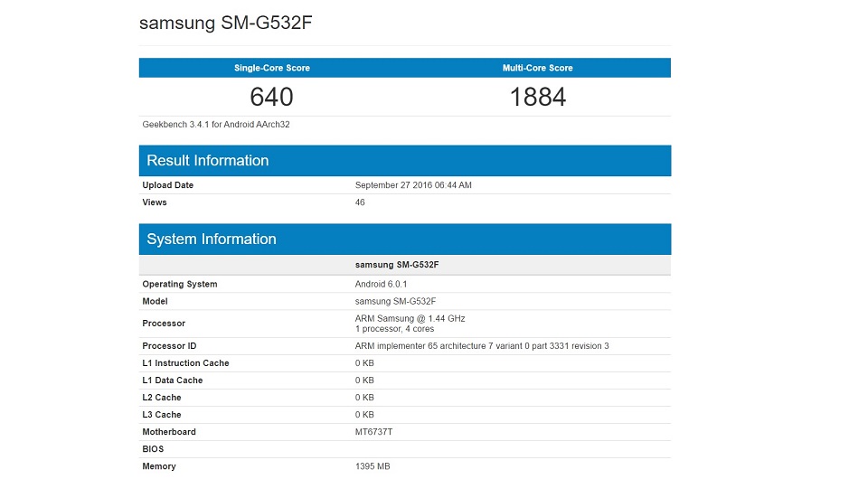Click the Operating System label

[180, 285]
